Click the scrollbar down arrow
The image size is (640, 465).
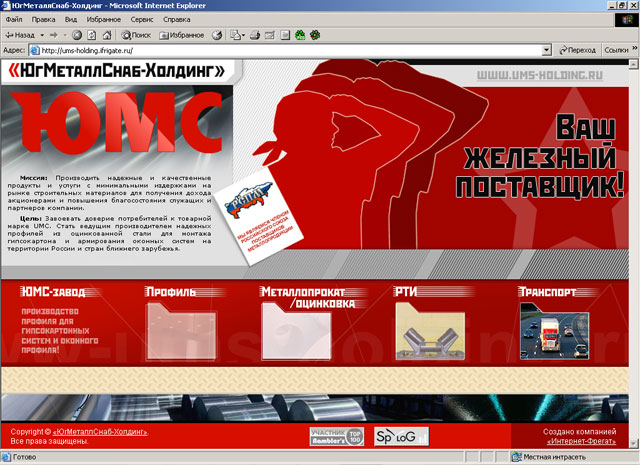coord(633,443)
